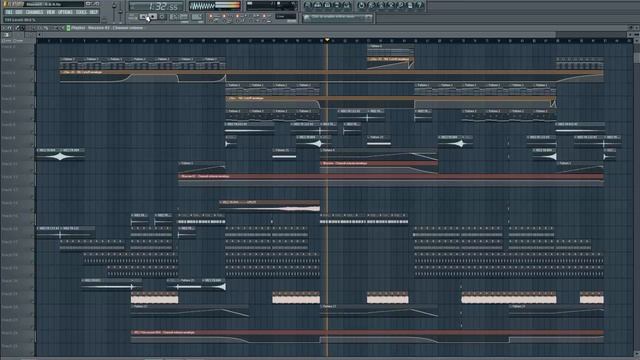
Task: Open the global snap Line dropdown
Action: 286,17
